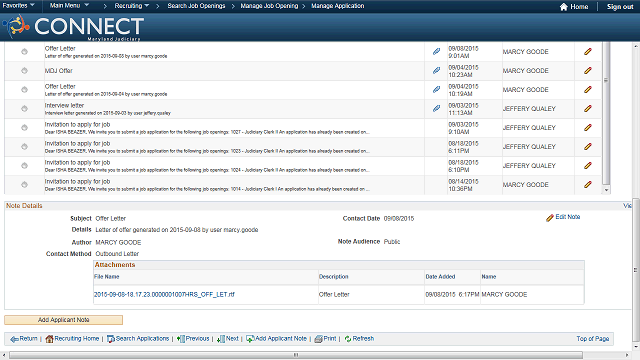Click the File Name column header
The height and width of the screenshot is (360, 640).
[107, 277]
